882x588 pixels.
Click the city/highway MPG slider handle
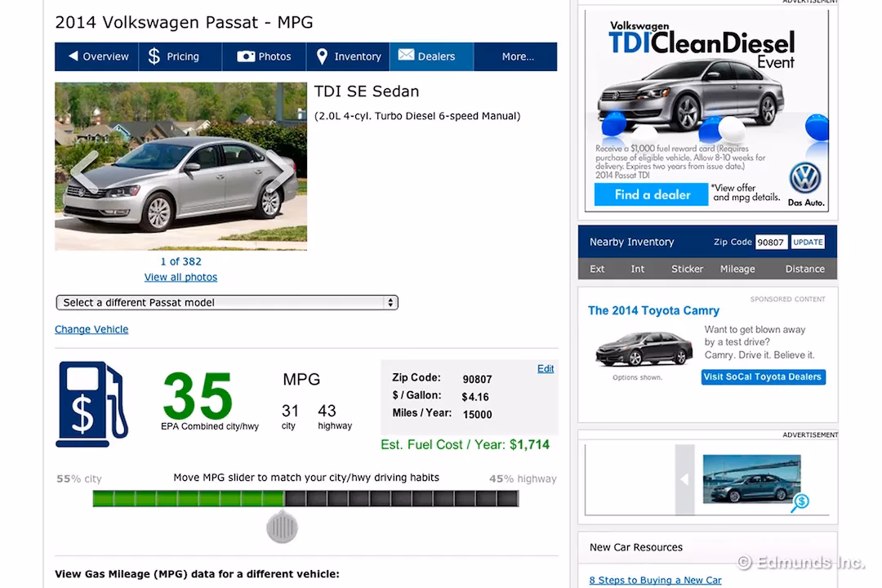[281, 527]
